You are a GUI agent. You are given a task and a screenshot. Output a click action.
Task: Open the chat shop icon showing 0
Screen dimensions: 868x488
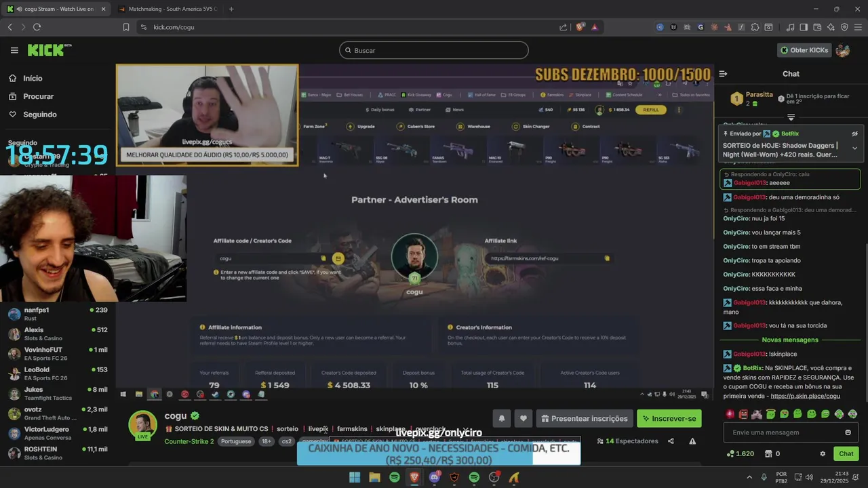click(x=772, y=453)
